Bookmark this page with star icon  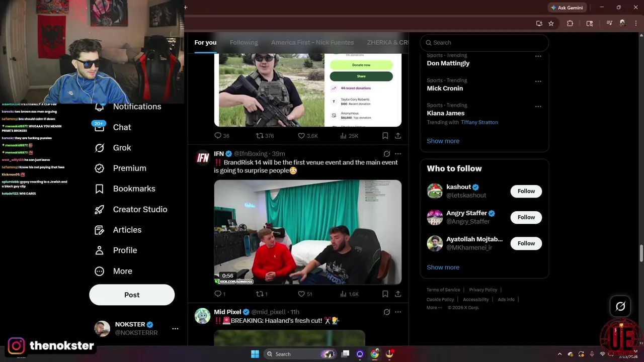point(551,23)
